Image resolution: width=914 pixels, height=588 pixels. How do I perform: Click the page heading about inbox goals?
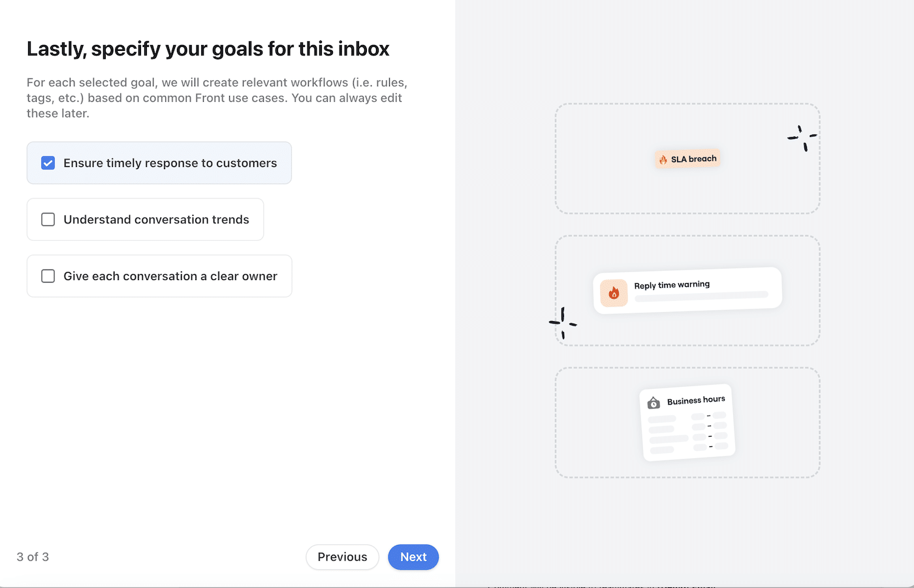click(208, 48)
